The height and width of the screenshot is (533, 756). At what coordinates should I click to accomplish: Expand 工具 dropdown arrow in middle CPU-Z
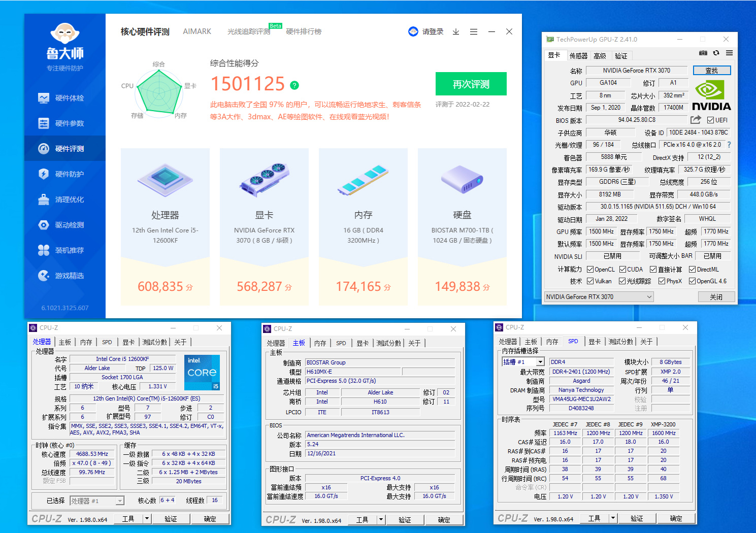coord(381,519)
